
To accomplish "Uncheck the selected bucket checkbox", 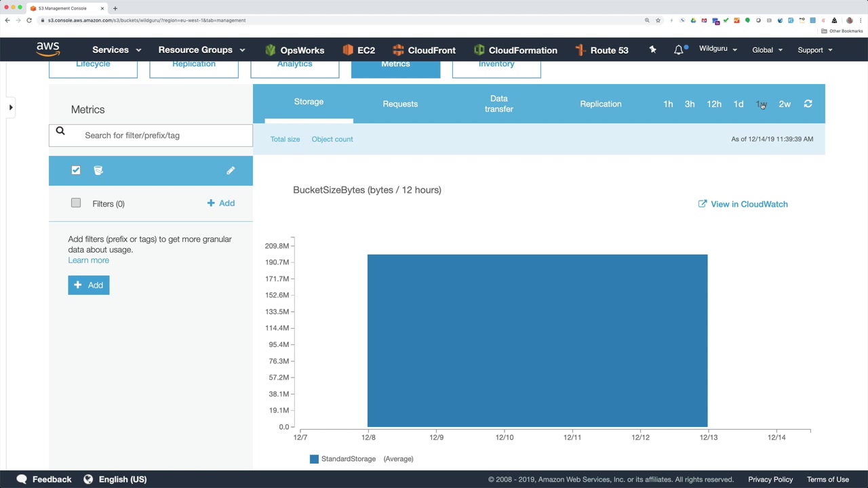I will point(76,170).
